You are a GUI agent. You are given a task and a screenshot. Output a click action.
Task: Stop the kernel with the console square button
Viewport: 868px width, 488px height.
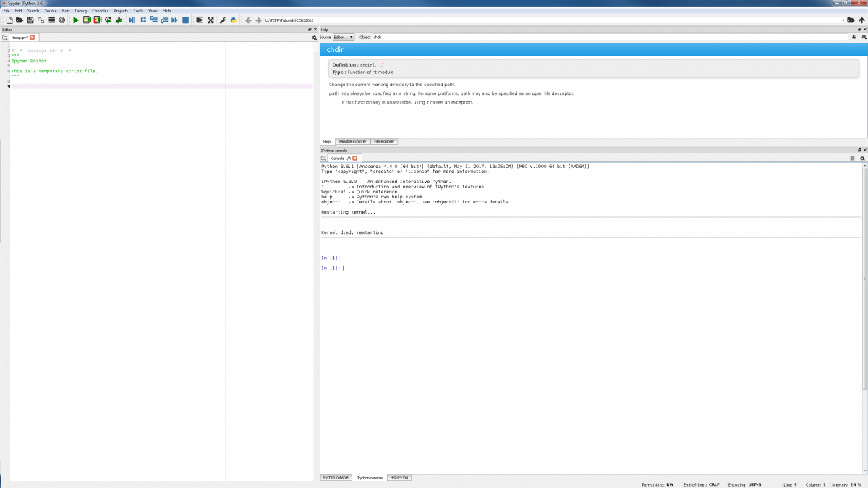(853, 158)
